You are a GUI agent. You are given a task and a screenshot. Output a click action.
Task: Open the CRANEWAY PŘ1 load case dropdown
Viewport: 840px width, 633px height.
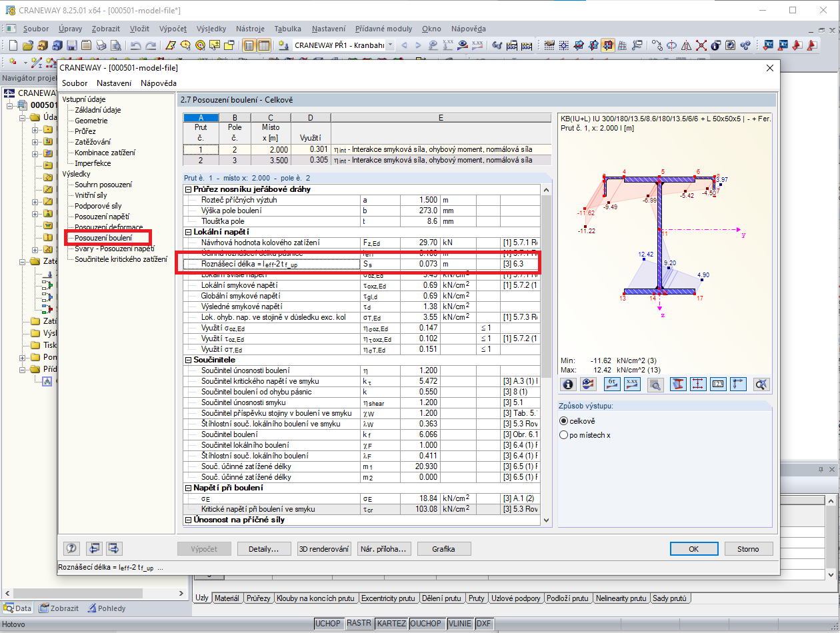click(390, 45)
